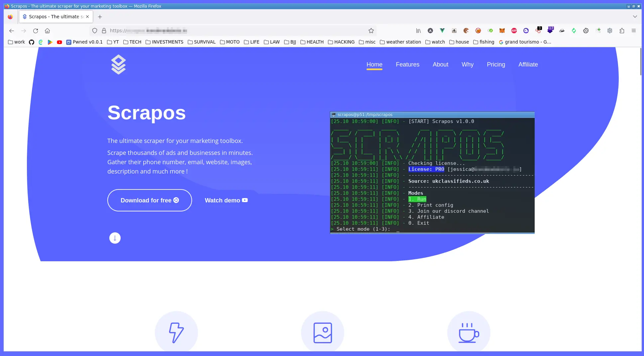Open the GitHub bookmark icon
The width and height of the screenshot is (644, 356).
point(32,42)
